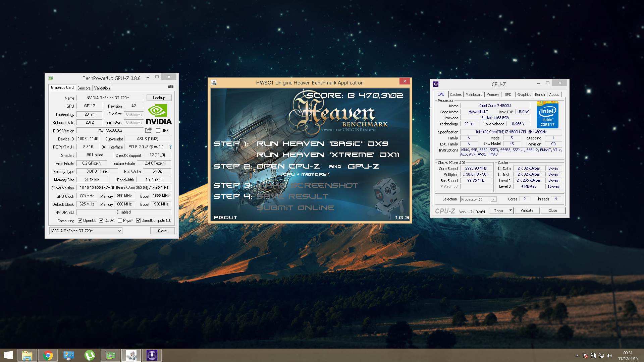Click the Intel Core i7 logo in CPU-Z
Viewport: 644px width, 362px height.
pyautogui.click(x=547, y=115)
